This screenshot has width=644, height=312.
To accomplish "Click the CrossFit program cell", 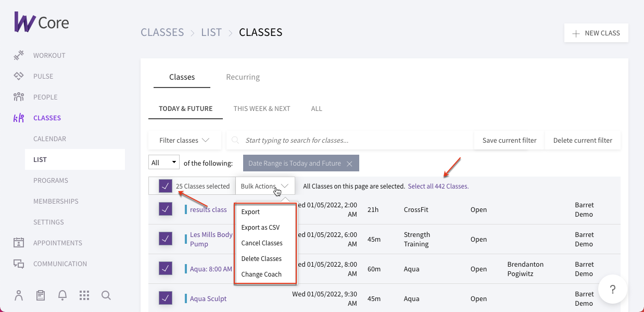I will tap(417, 209).
